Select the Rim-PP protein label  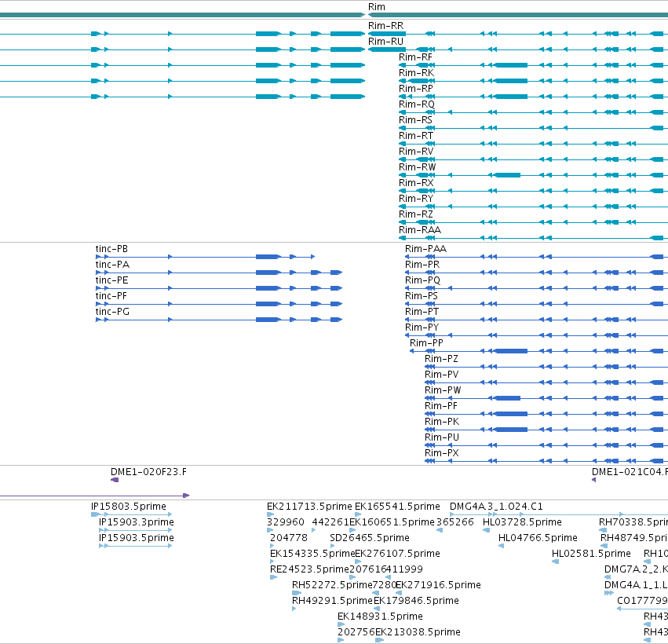coord(426,343)
